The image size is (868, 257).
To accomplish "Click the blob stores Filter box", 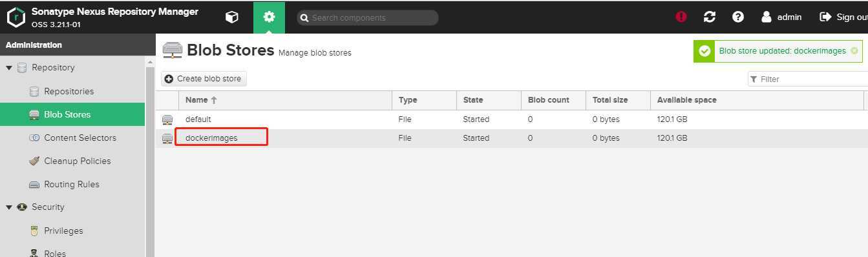I will coord(808,79).
